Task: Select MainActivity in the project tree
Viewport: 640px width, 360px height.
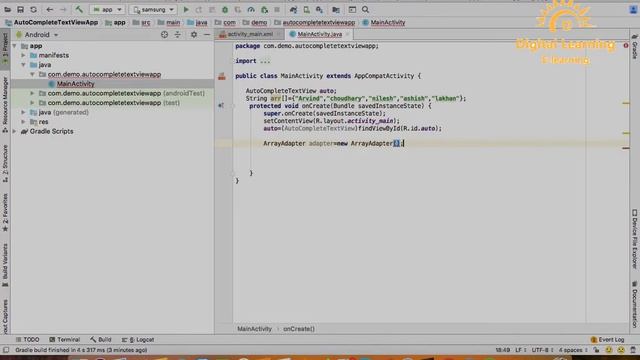Action: [x=76, y=84]
